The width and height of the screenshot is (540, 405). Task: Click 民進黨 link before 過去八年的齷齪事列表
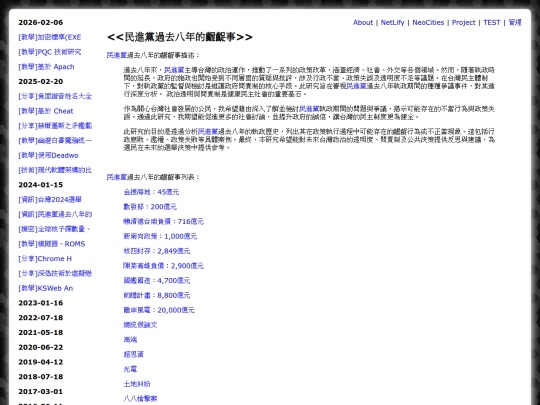pyautogui.click(x=117, y=177)
